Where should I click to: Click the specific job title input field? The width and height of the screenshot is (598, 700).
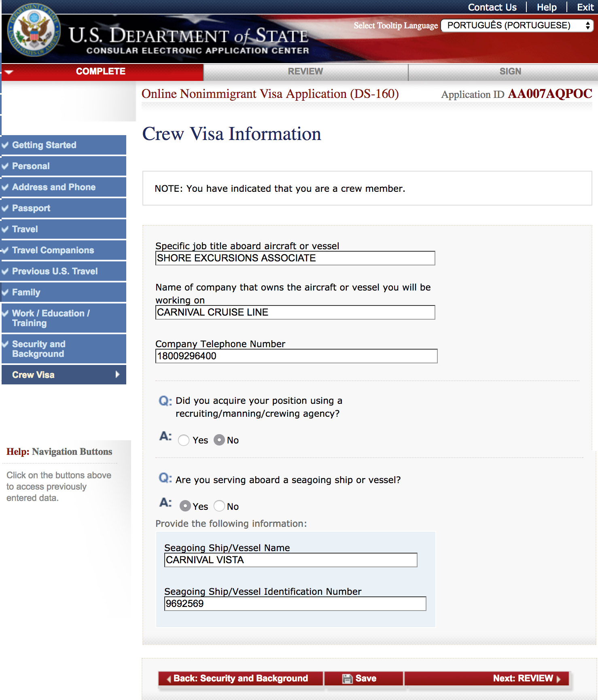[295, 258]
